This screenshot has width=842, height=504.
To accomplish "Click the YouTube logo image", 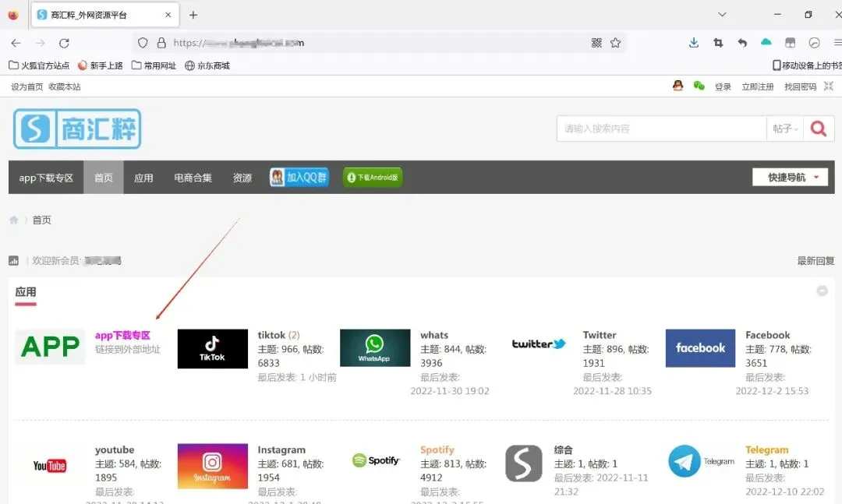I will [49, 465].
